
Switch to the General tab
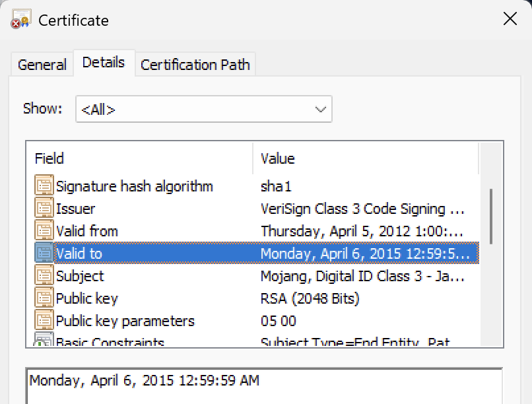click(42, 65)
